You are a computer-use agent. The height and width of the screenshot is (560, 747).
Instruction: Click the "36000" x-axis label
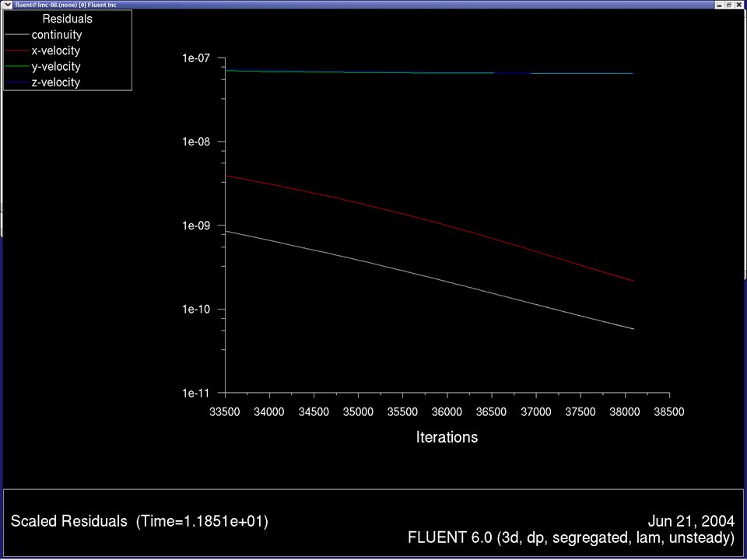[447, 412]
